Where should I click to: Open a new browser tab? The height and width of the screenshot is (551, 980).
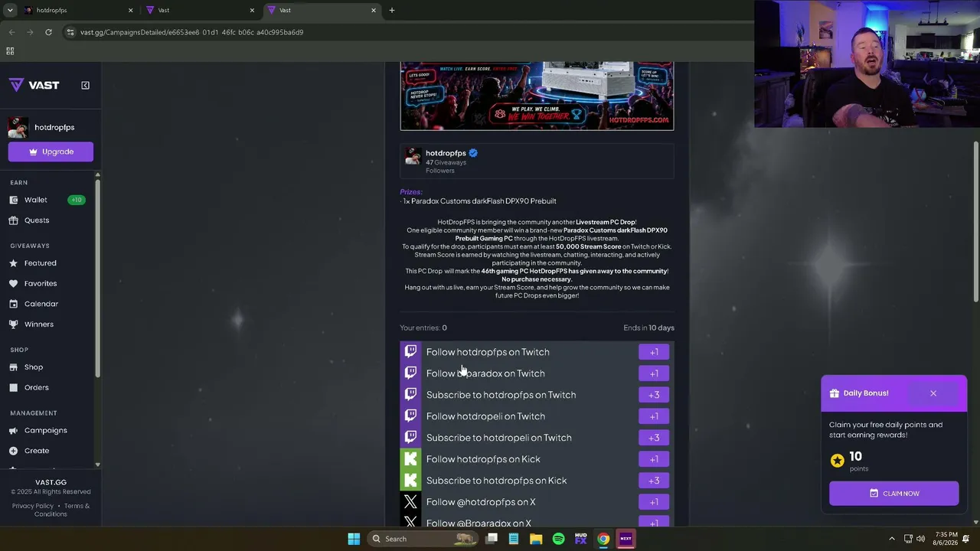click(392, 10)
